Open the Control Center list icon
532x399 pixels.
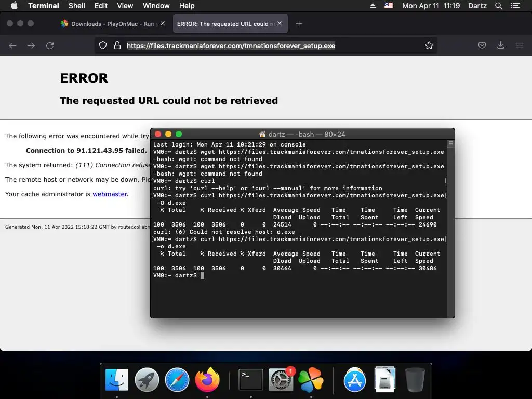pos(515,6)
